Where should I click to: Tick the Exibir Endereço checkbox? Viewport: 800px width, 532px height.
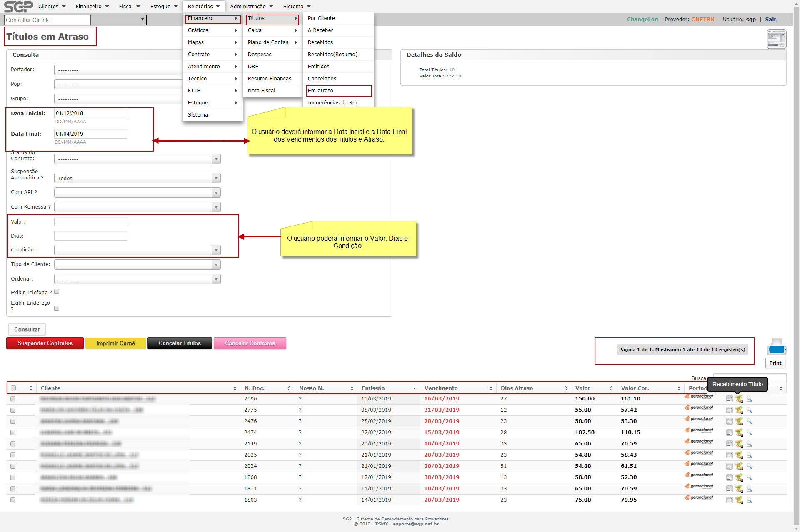pos(57,308)
